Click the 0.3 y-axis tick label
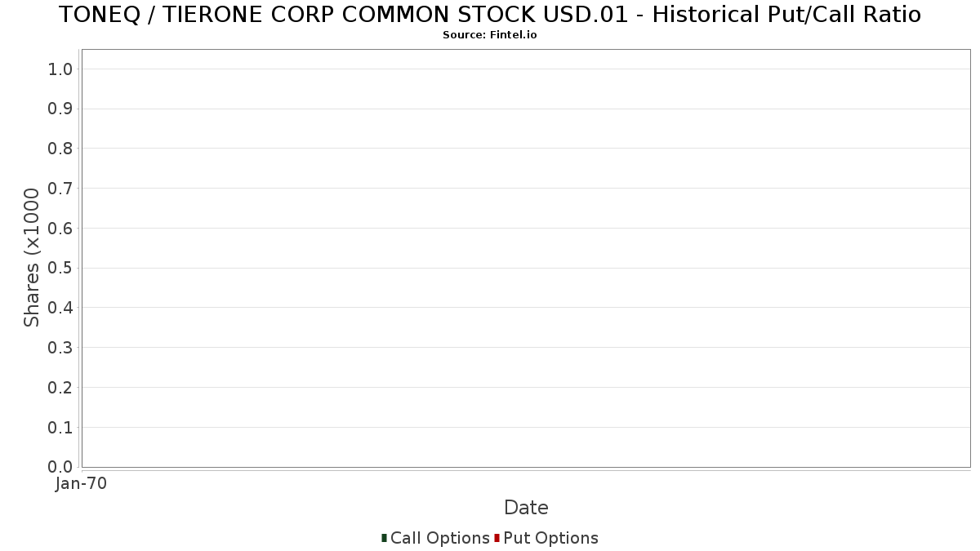 point(61,348)
